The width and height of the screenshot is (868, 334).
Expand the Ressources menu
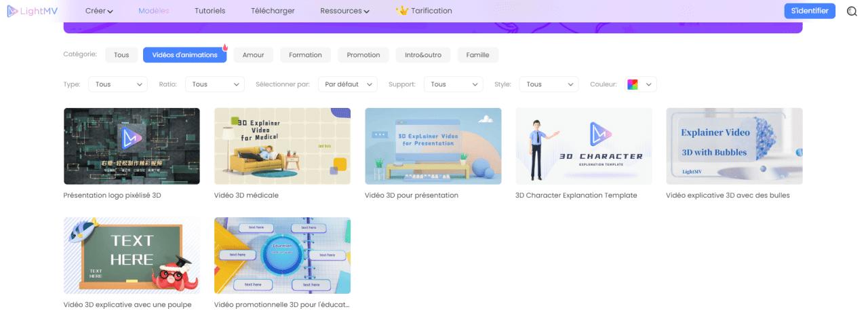coord(344,11)
